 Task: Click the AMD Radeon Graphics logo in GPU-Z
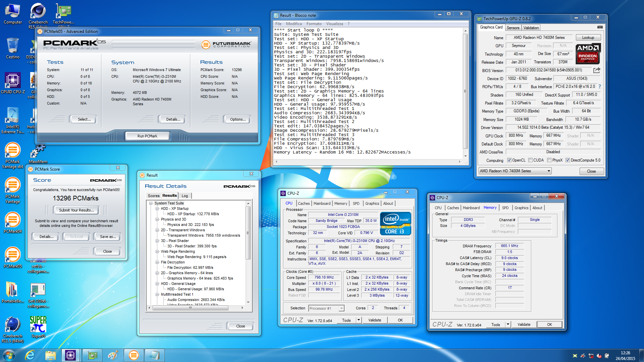point(588,54)
